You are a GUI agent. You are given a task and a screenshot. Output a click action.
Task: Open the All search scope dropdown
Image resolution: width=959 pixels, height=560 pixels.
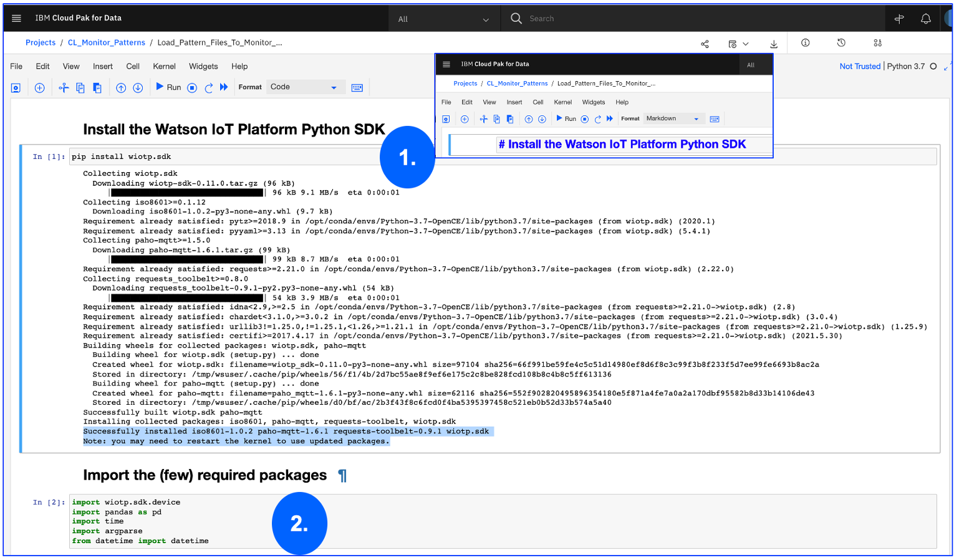444,19
